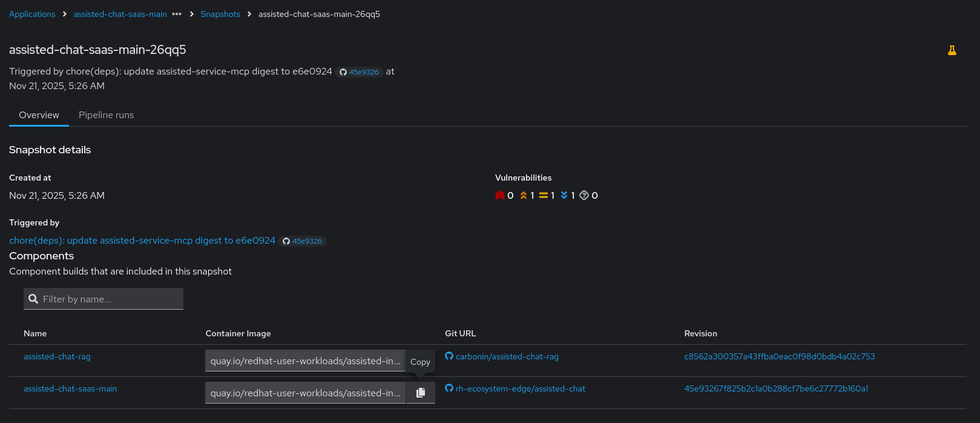980x423 pixels.
Task: Click GitHub icon next to carbonin/assisted-chat-rag
Action: point(449,356)
